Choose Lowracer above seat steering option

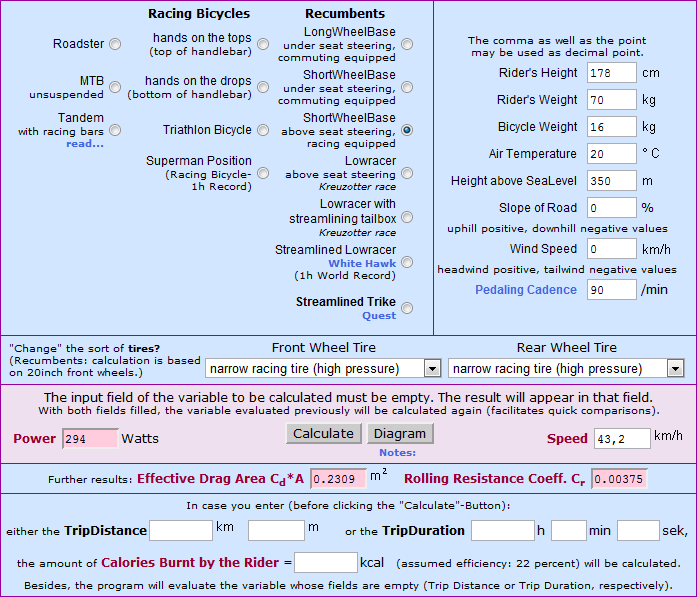pos(407,173)
